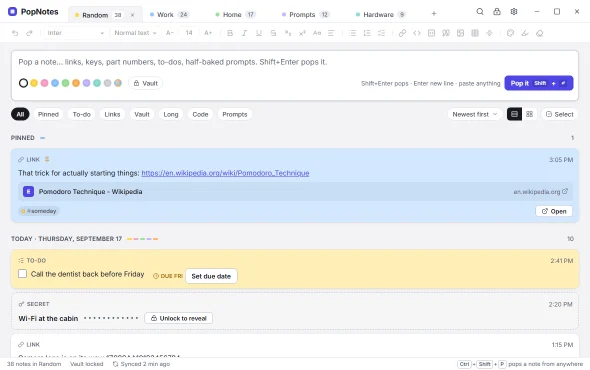Pick the pink note color

44,83
